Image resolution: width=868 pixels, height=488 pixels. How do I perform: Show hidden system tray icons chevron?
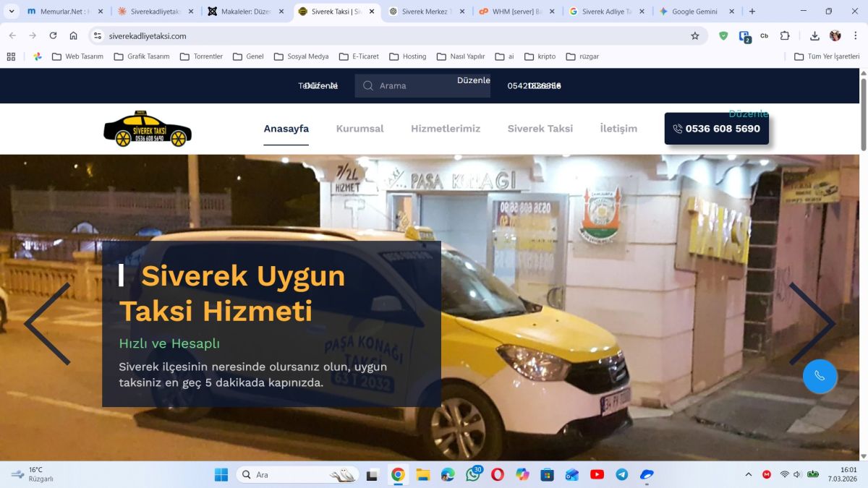click(748, 475)
